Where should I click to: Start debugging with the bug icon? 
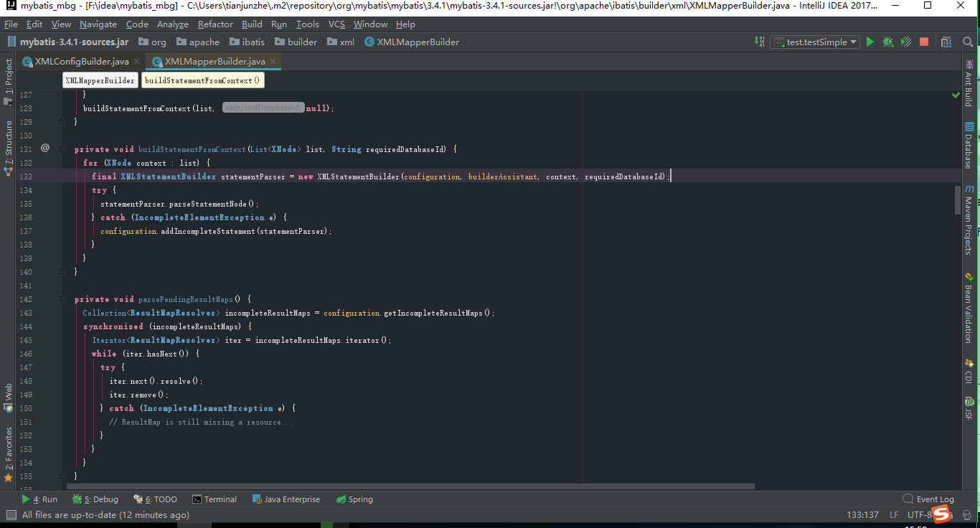tap(887, 42)
